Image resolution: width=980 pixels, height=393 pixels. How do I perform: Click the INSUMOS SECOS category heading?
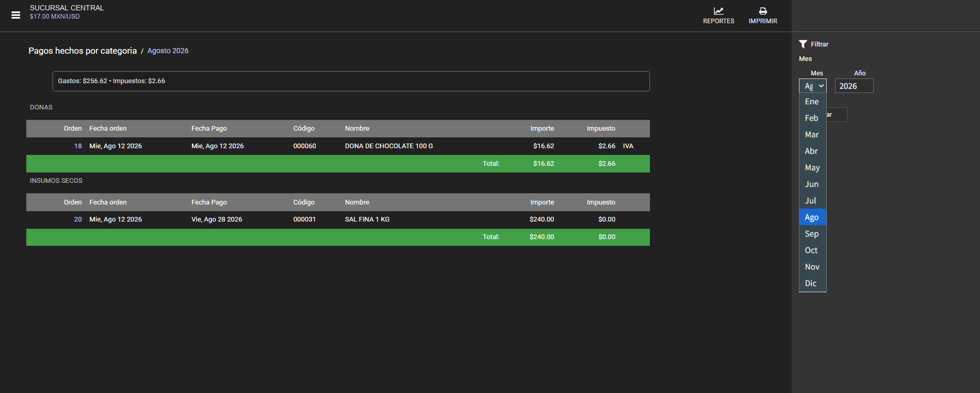[x=56, y=181]
